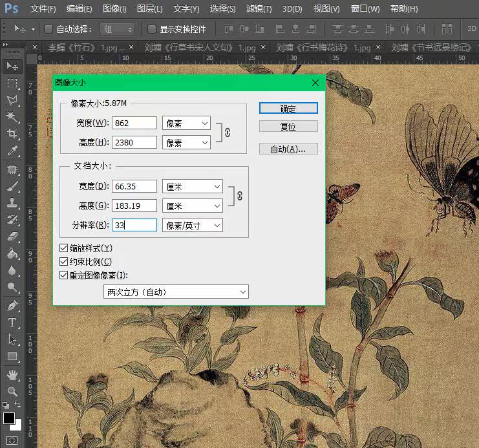Image resolution: width=479 pixels, height=448 pixels.
Task: Open 两次立方（自动）resample method dropdown
Action: coord(176,292)
